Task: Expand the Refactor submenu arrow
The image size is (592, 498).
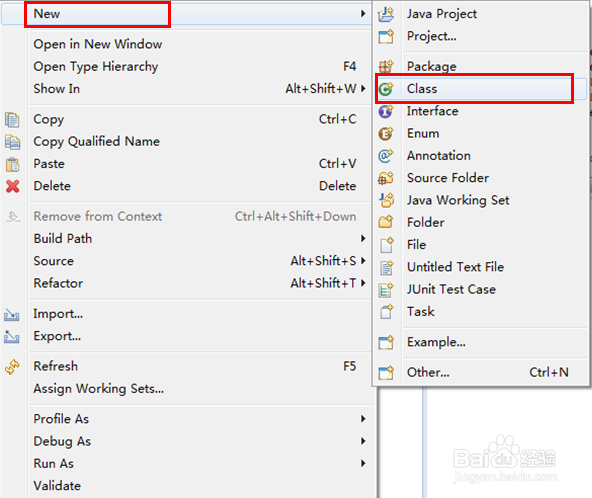Action: coord(363,283)
